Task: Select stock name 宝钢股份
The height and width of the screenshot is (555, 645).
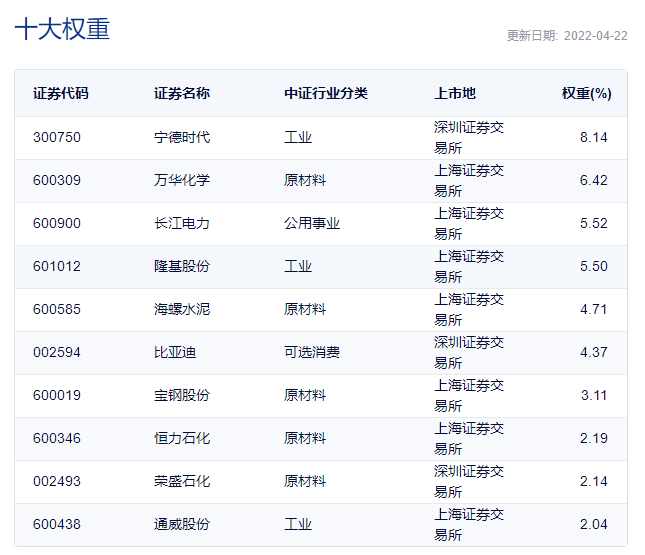Action: (182, 395)
